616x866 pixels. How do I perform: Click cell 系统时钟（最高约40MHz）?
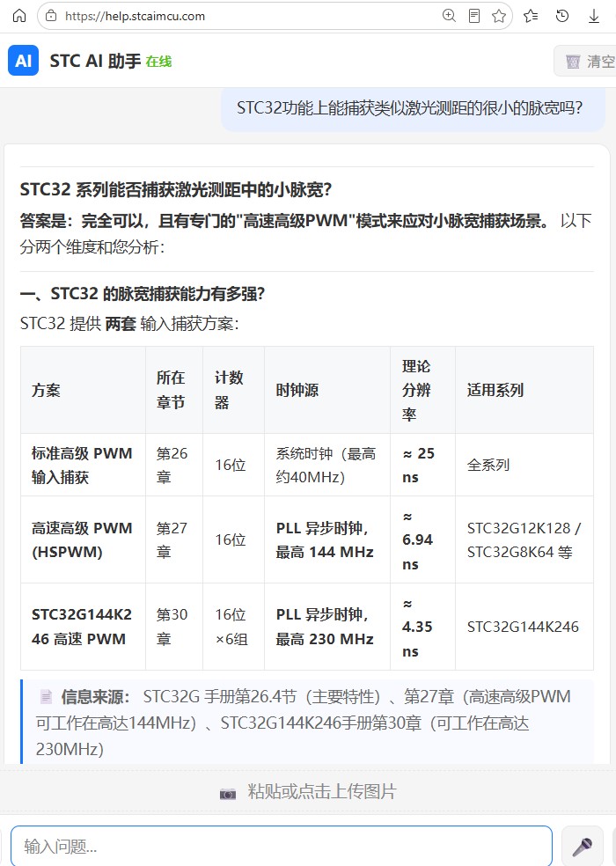327,465
